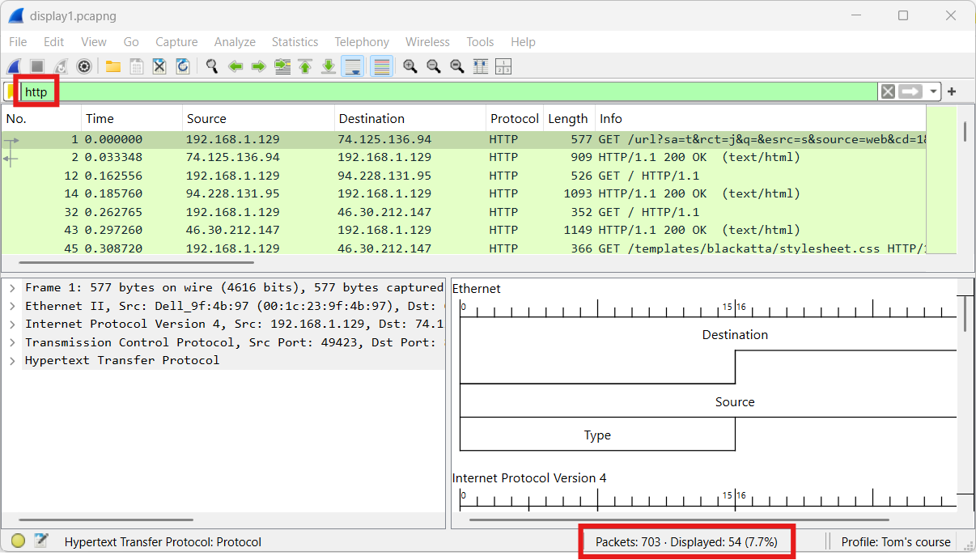Expand the Ethernet II details row
This screenshot has width=976, height=560.
pyautogui.click(x=11, y=306)
